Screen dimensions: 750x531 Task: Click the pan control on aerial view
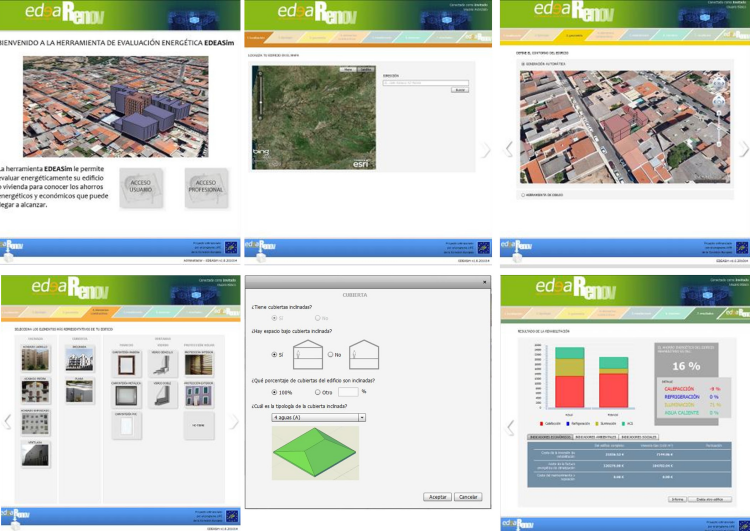[x=718, y=101]
